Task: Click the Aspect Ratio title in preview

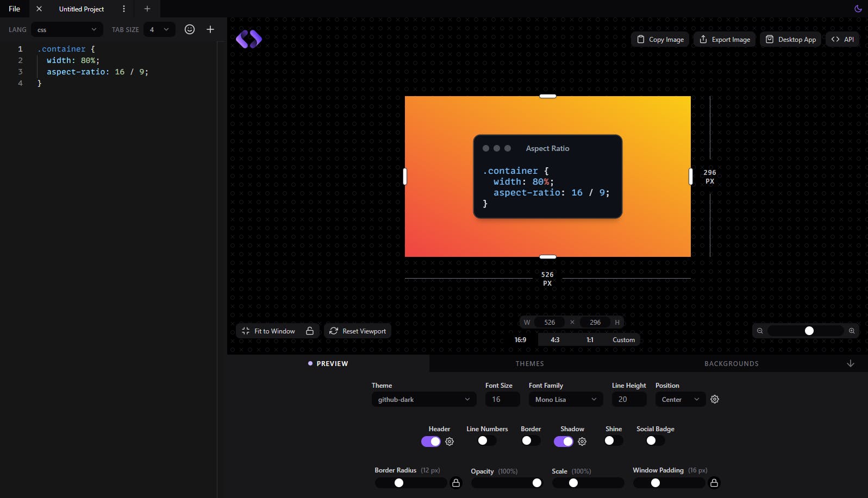Action: pyautogui.click(x=547, y=148)
